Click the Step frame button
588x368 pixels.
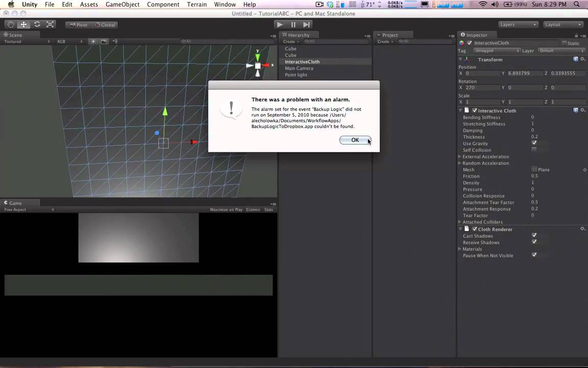coord(306,25)
